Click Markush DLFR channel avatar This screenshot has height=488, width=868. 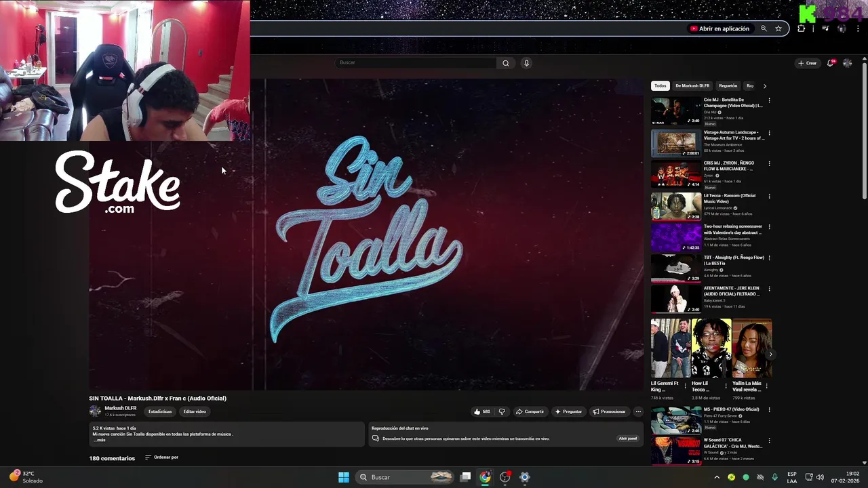pos(95,411)
